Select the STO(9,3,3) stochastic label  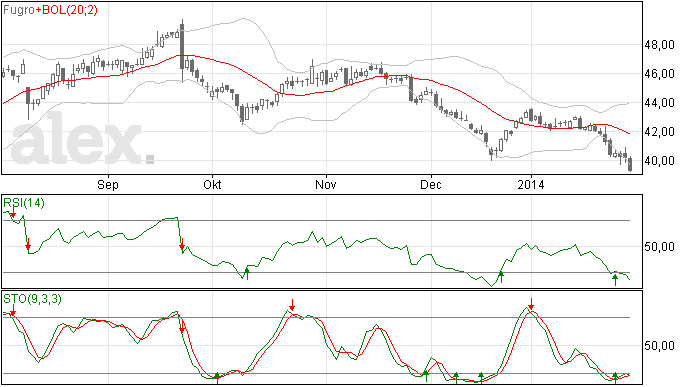click(x=32, y=299)
